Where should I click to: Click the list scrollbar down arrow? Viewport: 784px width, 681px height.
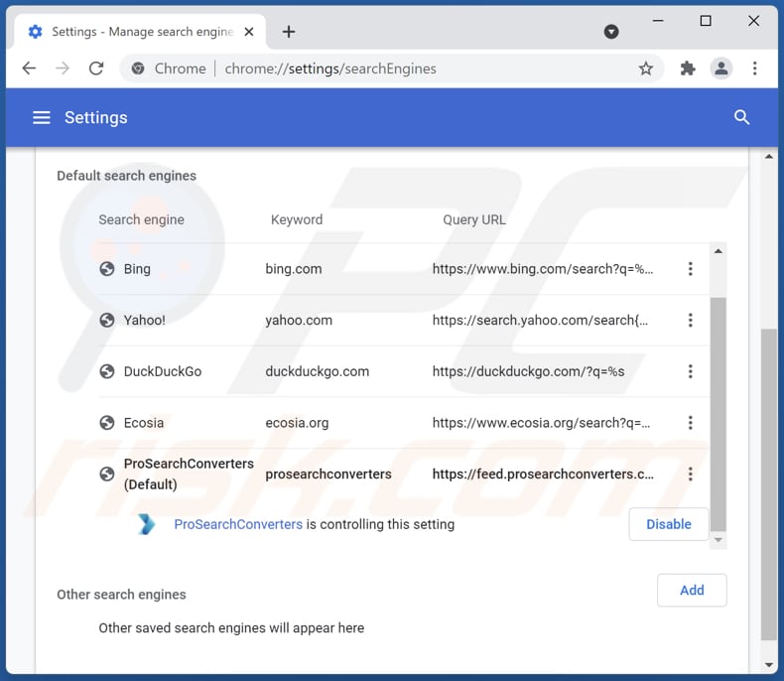718,540
